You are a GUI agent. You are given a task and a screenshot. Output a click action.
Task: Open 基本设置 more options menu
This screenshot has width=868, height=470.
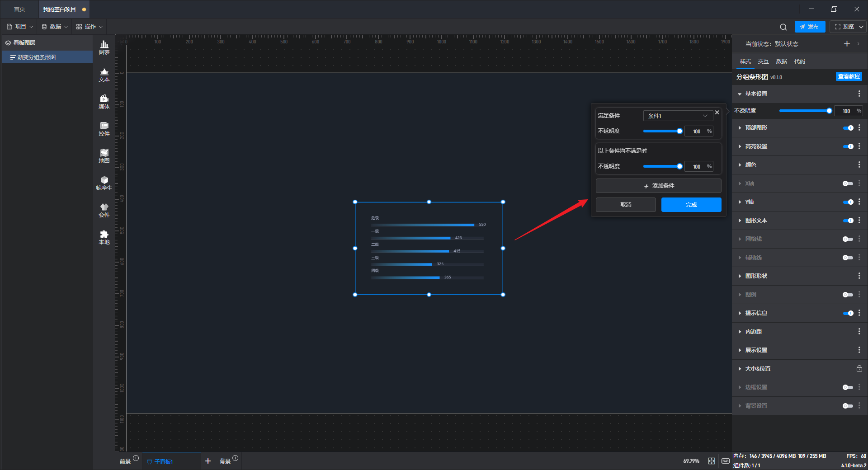point(859,94)
